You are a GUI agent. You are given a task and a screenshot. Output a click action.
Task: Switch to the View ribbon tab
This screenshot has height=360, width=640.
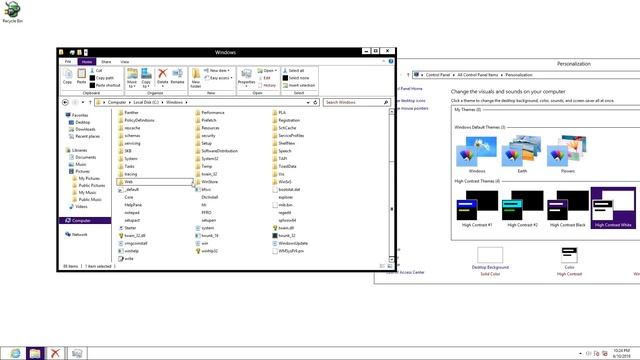(124, 62)
